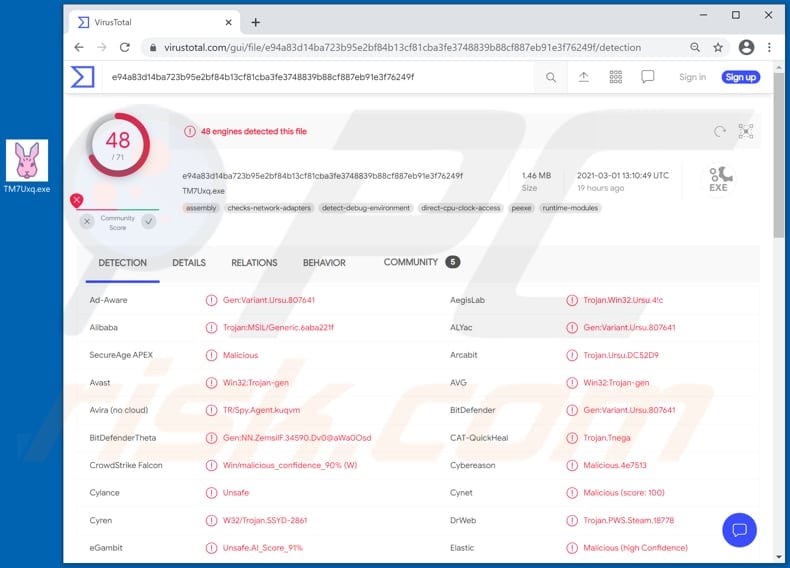Click Malicious (high Confidence) result for Elastic
The width and height of the screenshot is (790, 568).
pos(635,548)
